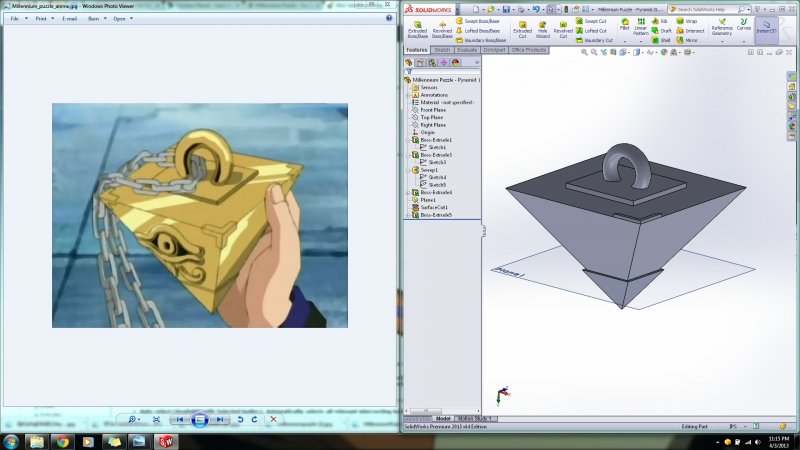
Task: Select the Mirror tool
Action: 687,40
